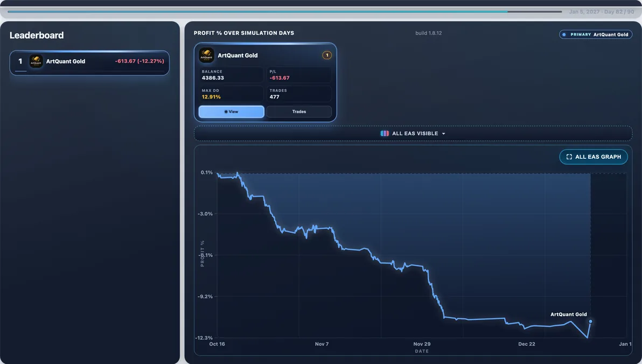Click the P/L -613.67 value on card
The height and width of the screenshot is (364, 642).
coord(280,78)
